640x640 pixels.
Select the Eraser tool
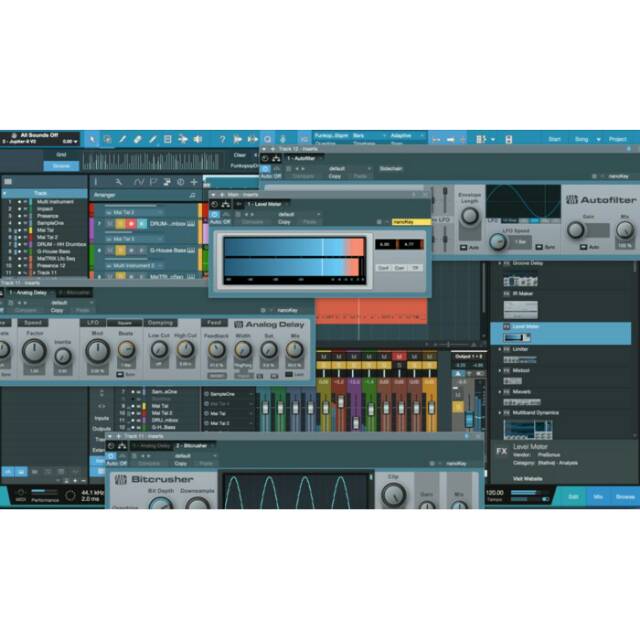coord(138,139)
